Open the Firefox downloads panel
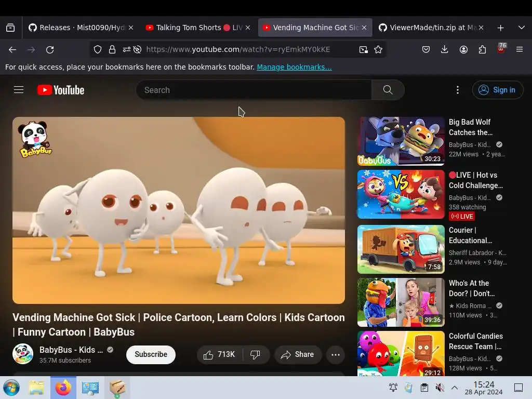Viewport: 532px width, 399px height. (x=445, y=49)
